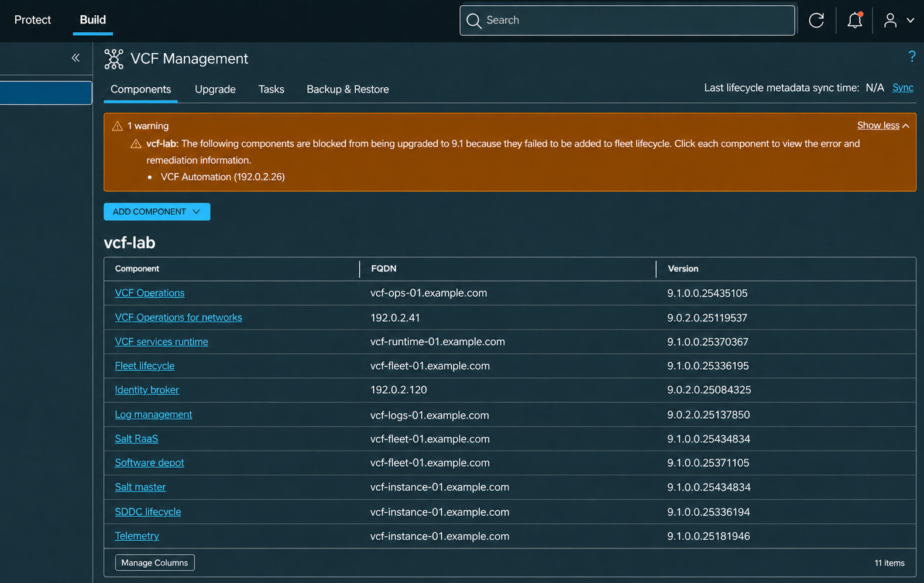
Task: Select the highlighted sidebar item
Action: 46,93
